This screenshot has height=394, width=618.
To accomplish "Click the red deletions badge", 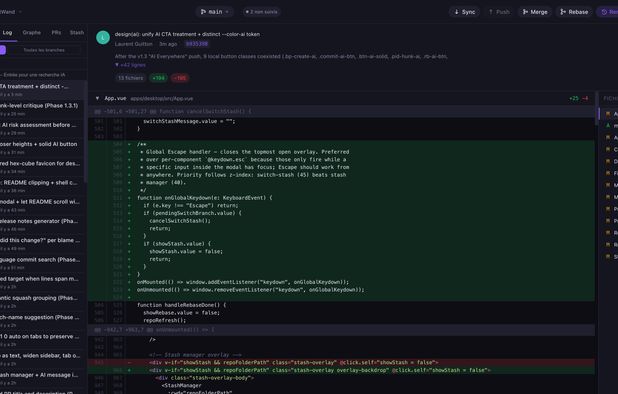I will point(180,78).
